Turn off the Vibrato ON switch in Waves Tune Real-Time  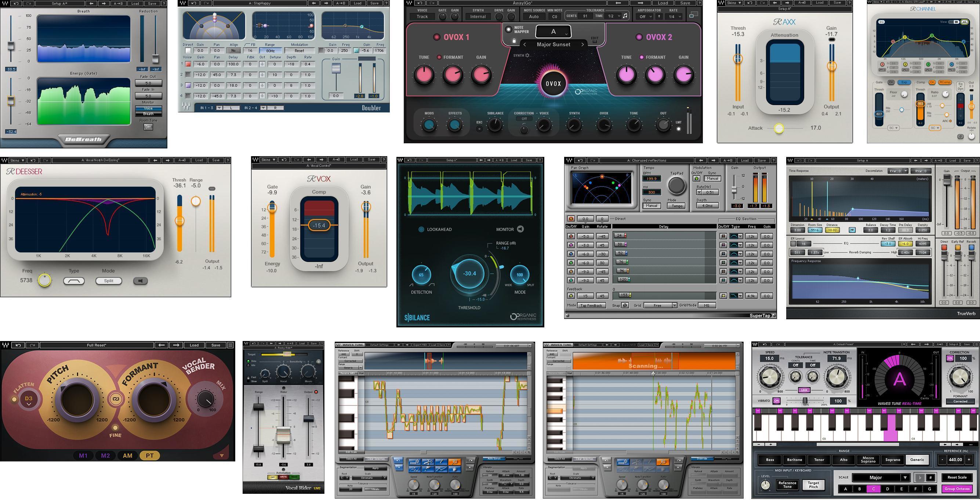pos(777,401)
